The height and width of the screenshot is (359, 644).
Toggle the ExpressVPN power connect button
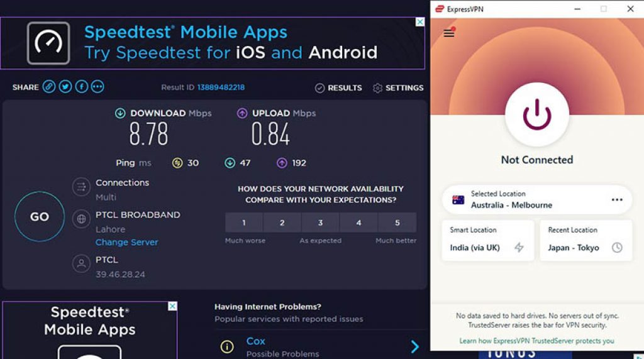click(x=537, y=114)
